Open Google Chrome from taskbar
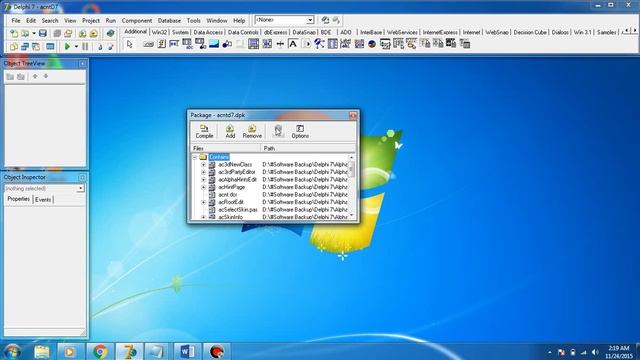This screenshot has height=360, width=640. pos(100,351)
